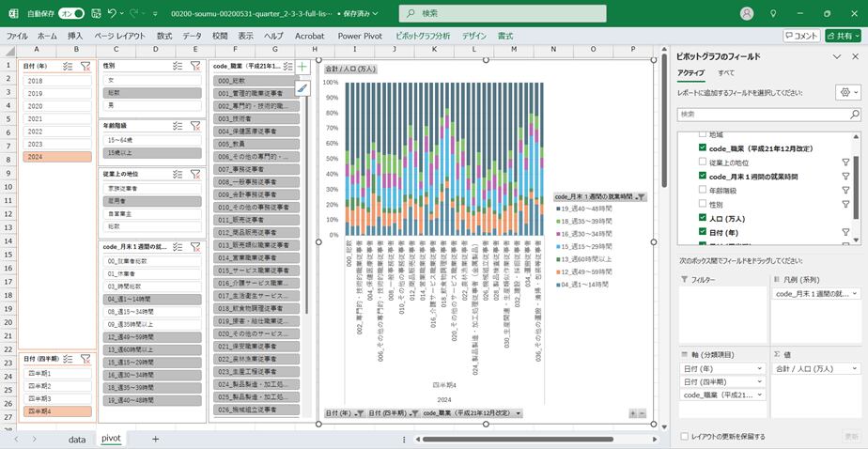Image resolution: width=868 pixels, height=449 pixels.
Task: Open chart styles paintbrush button
Action: (302, 87)
